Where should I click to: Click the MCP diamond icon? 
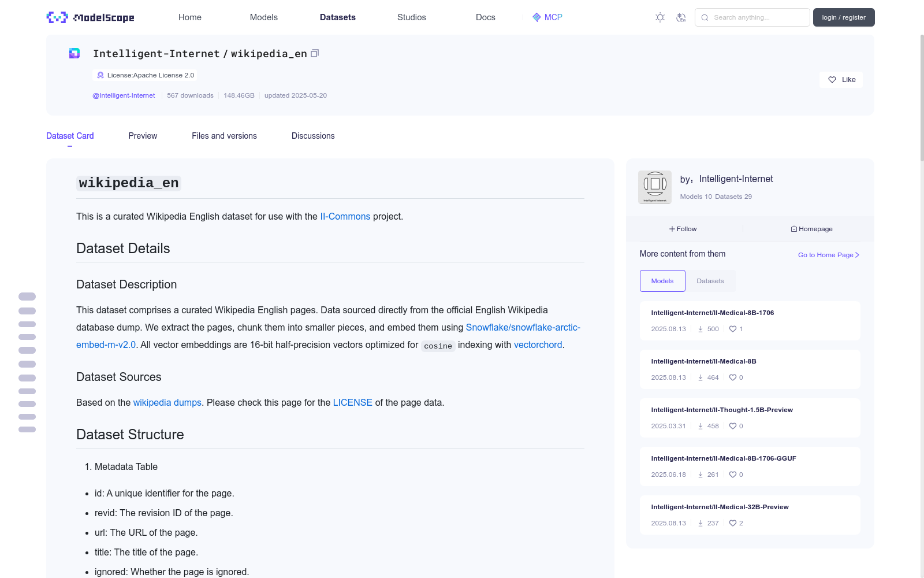[536, 17]
